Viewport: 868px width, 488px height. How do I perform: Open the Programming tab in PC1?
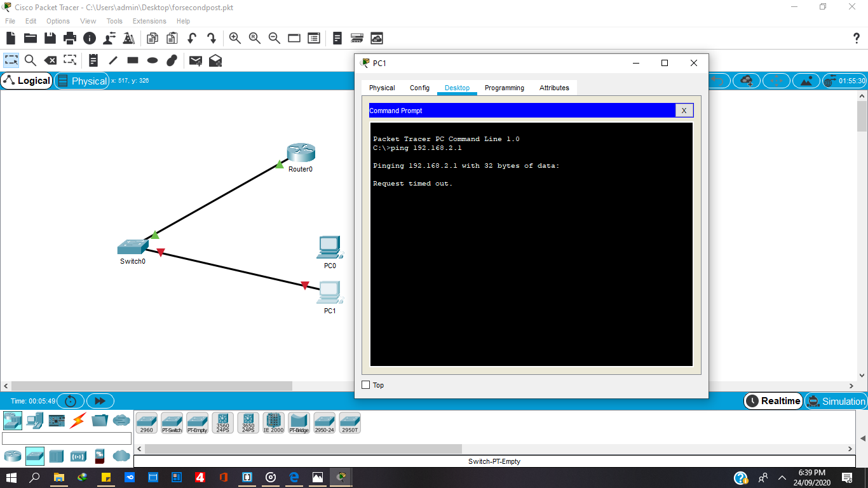[x=505, y=88]
